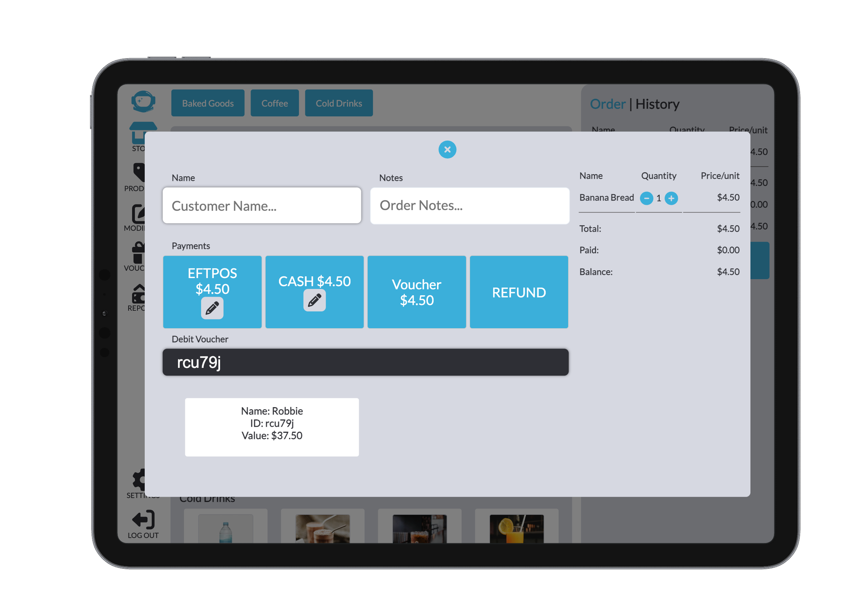Click the Order Notes field

(x=470, y=206)
